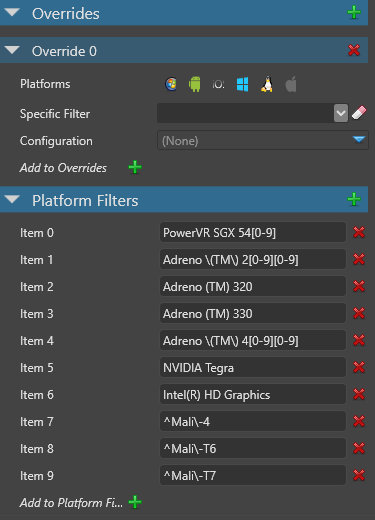This screenshot has width=375, height=520.
Task: Add a new override with green plus
Action: [354, 13]
